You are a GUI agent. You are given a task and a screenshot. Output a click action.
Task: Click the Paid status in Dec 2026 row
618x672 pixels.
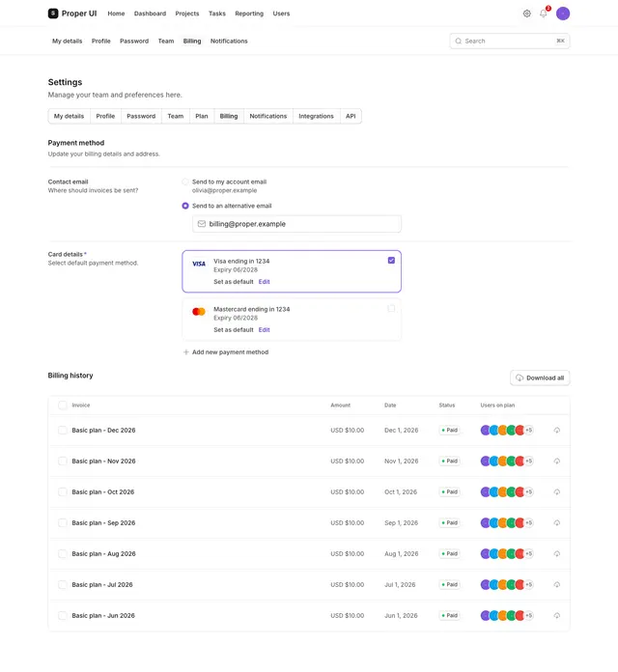click(450, 430)
